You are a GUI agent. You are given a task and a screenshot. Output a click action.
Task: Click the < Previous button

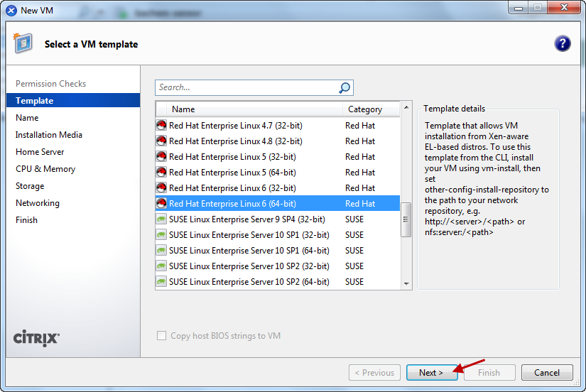pos(374,373)
